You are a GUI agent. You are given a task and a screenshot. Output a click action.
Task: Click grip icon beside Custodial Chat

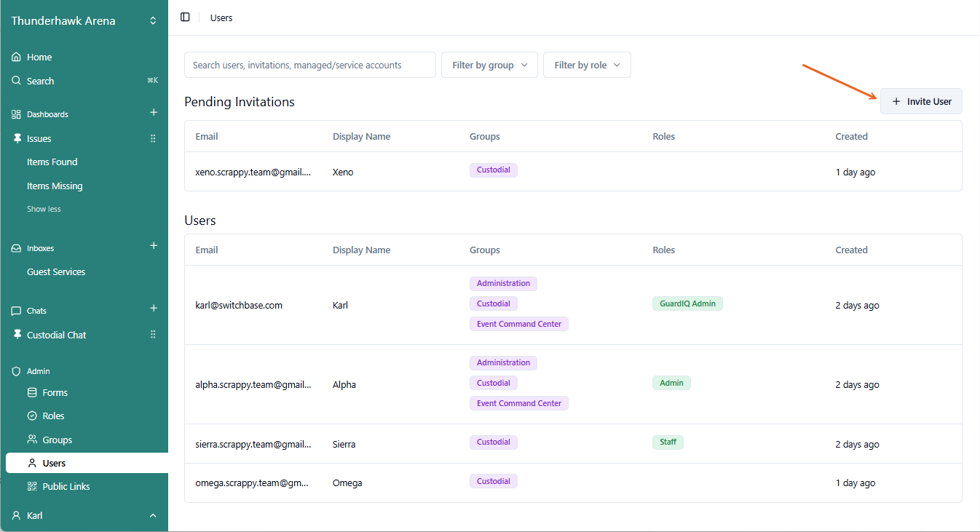coord(153,335)
